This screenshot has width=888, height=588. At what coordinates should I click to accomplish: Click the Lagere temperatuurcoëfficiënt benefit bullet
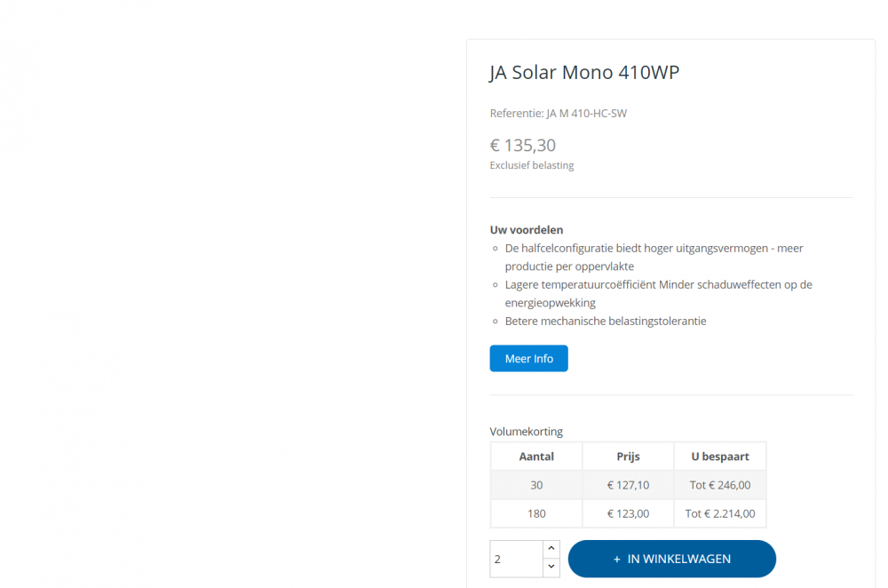[658, 293]
